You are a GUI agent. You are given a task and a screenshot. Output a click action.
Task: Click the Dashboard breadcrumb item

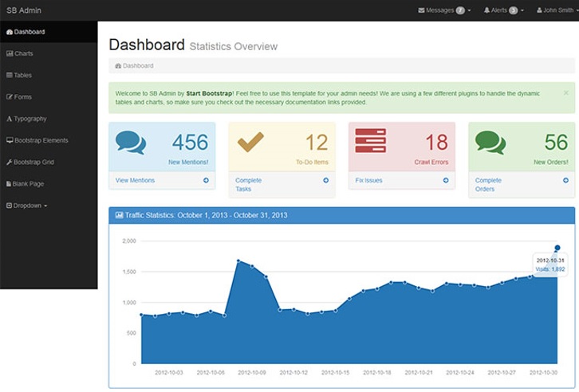click(x=137, y=65)
